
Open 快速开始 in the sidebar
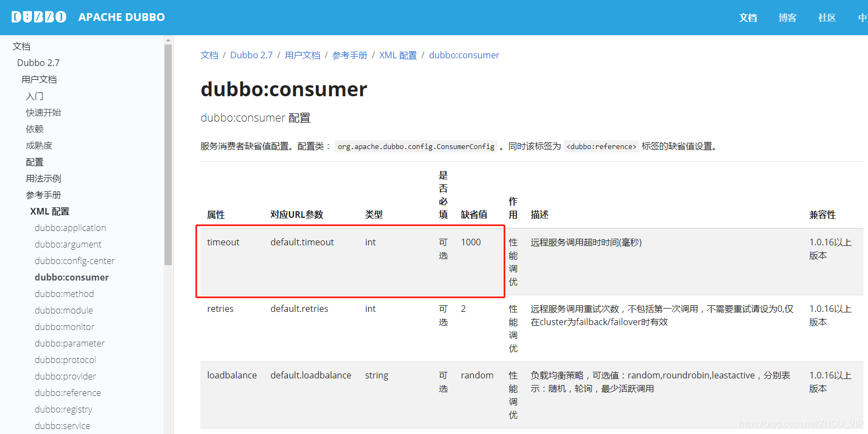[x=43, y=112]
